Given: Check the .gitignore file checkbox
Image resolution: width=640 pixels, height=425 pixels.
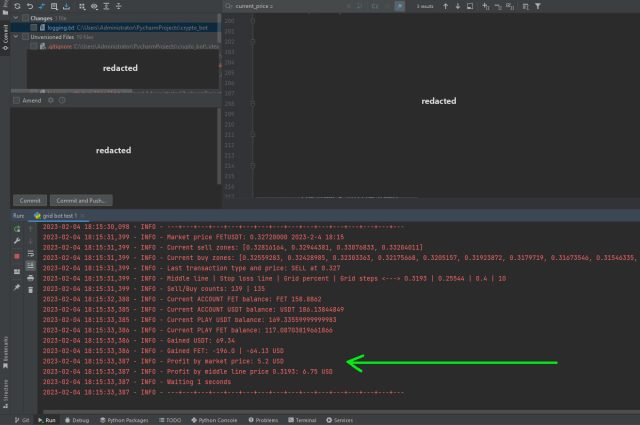Looking at the screenshot, I should (33, 46).
